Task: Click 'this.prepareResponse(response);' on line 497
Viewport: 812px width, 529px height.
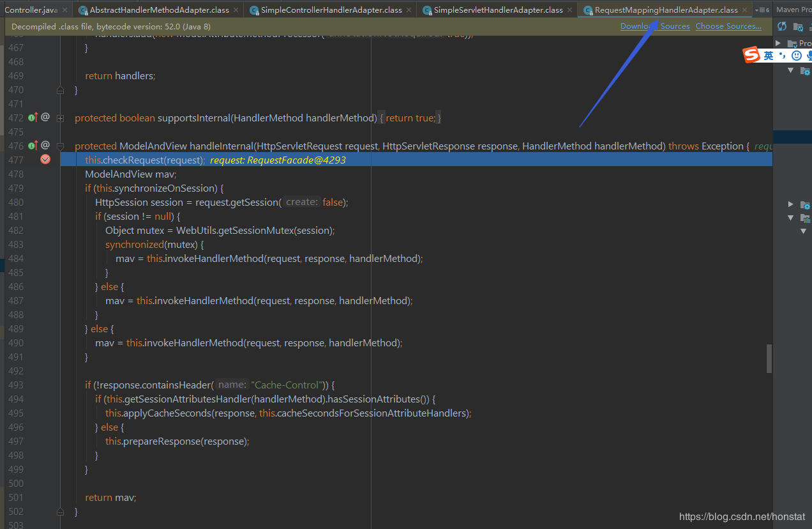Action: point(177,441)
